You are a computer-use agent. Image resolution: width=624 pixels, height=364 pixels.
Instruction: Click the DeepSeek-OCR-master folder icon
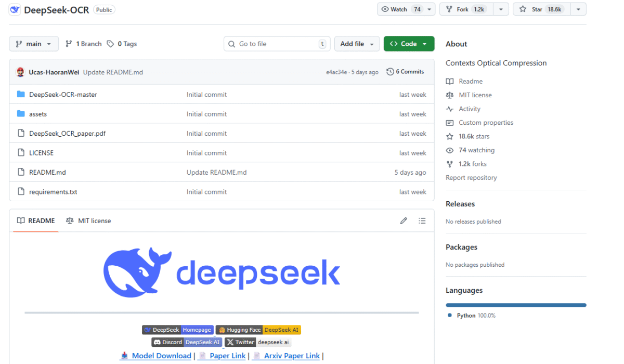[x=21, y=95]
